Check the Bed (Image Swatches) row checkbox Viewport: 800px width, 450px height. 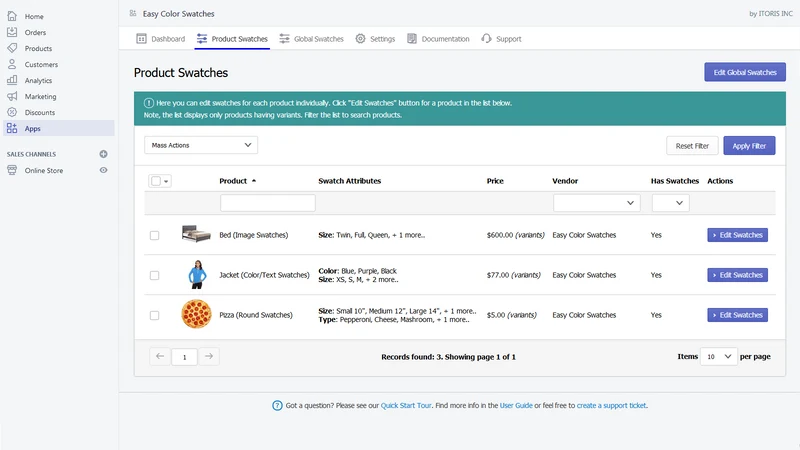(x=155, y=235)
